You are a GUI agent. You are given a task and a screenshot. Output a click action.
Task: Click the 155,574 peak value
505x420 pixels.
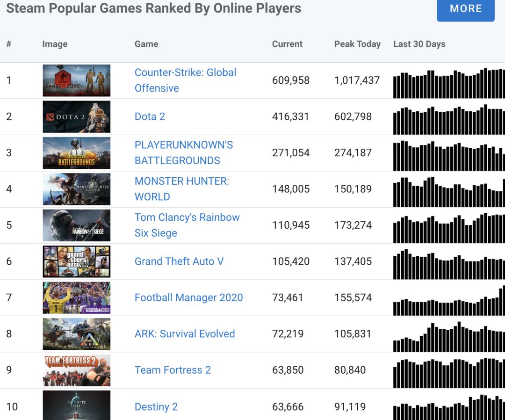click(353, 297)
